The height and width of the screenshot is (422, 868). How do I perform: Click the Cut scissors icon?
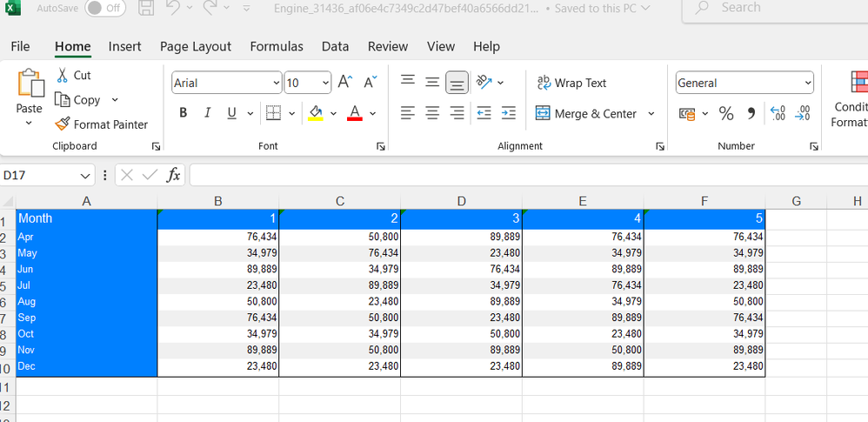click(x=63, y=75)
